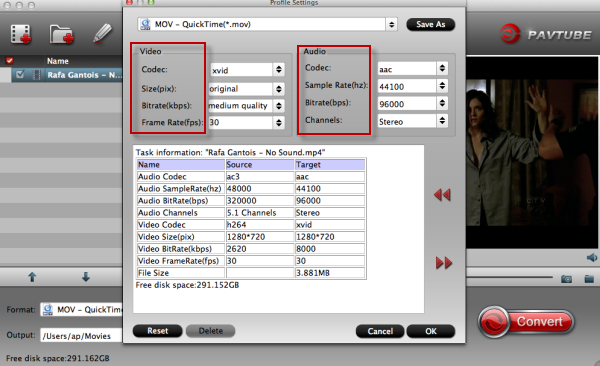Click the preview playback progress slider
This screenshot has width=600, height=366.
[510, 277]
